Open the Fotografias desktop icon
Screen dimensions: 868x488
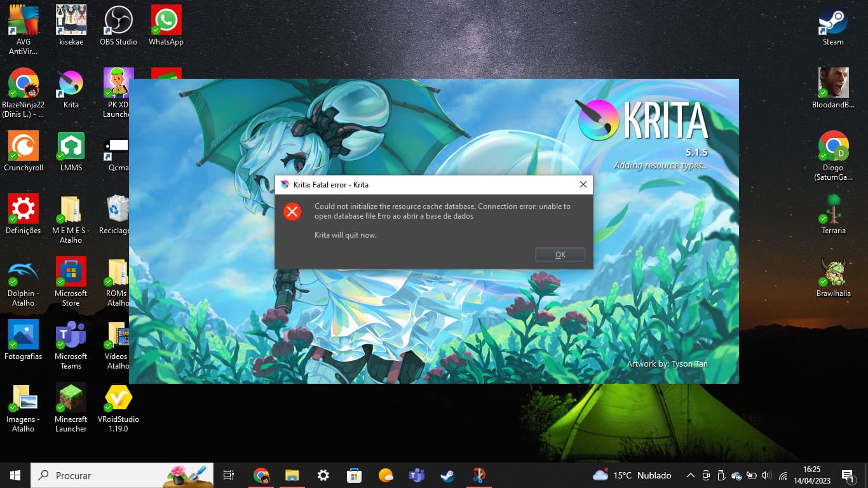click(x=24, y=340)
